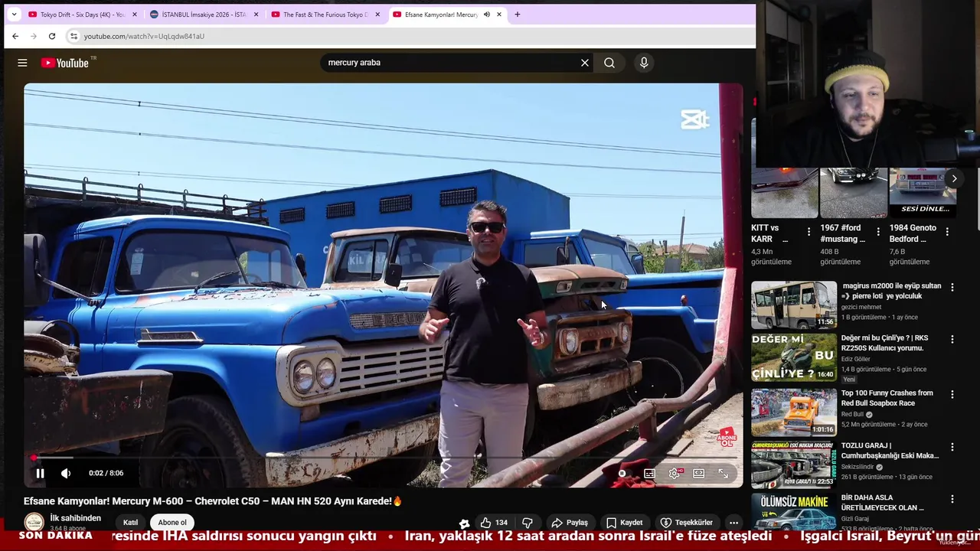Go forward in browser history
Image resolution: width=980 pixels, height=551 pixels.
click(34, 36)
